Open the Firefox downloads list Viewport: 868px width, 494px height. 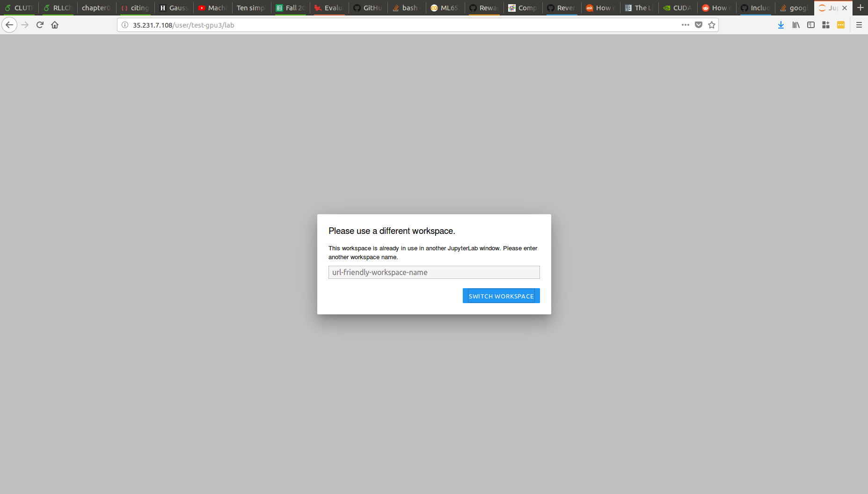pyautogui.click(x=780, y=25)
